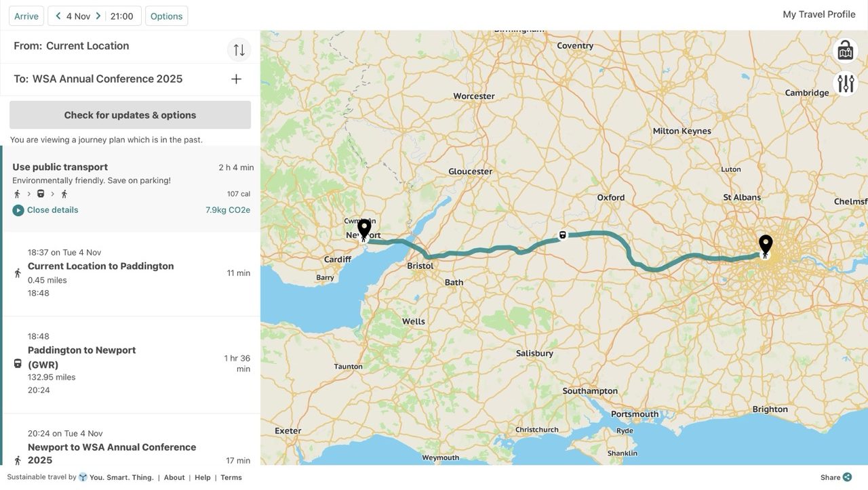Open the Help link in footer

203,478
